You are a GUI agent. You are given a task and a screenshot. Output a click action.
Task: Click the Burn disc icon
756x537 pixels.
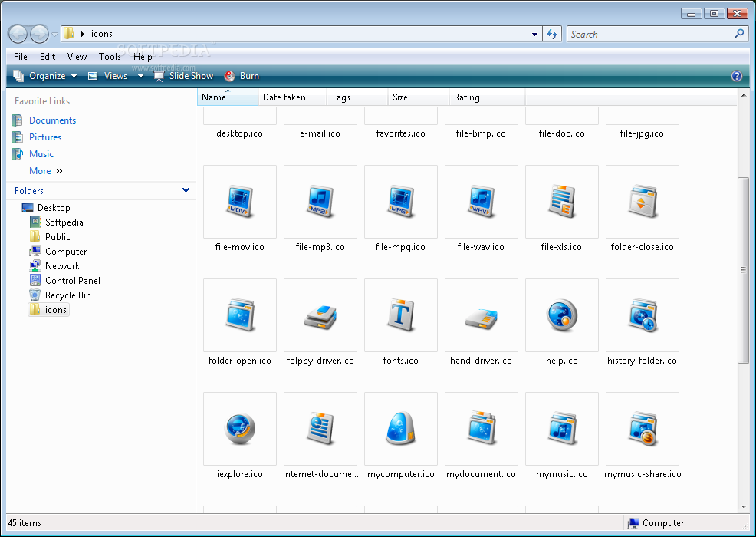229,76
